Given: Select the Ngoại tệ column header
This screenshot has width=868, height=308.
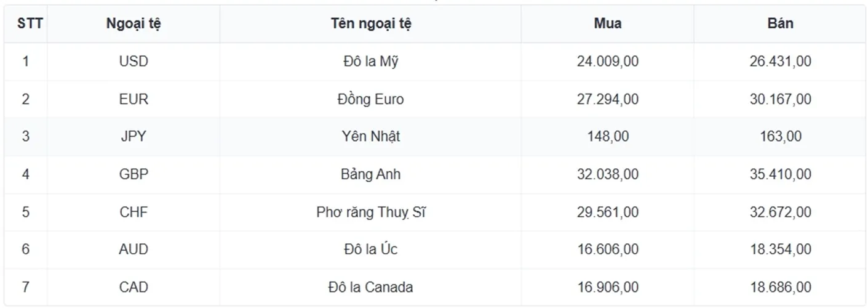Looking at the screenshot, I should (133, 24).
